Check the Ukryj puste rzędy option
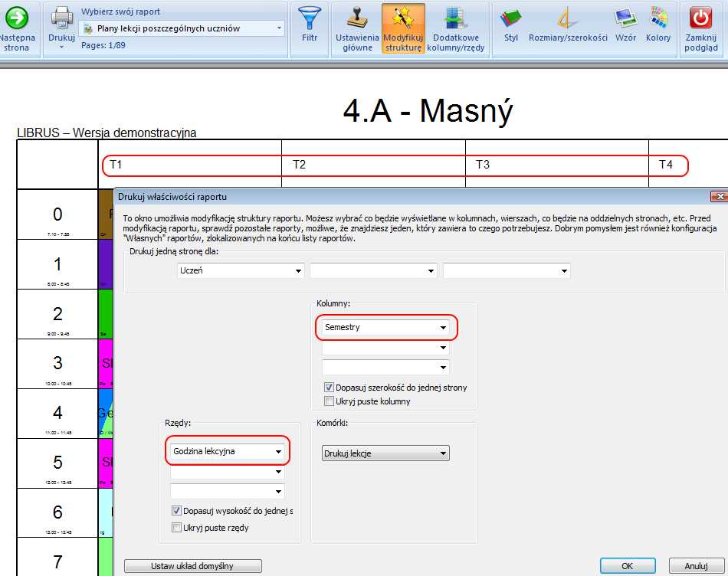 click(x=177, y=528)
